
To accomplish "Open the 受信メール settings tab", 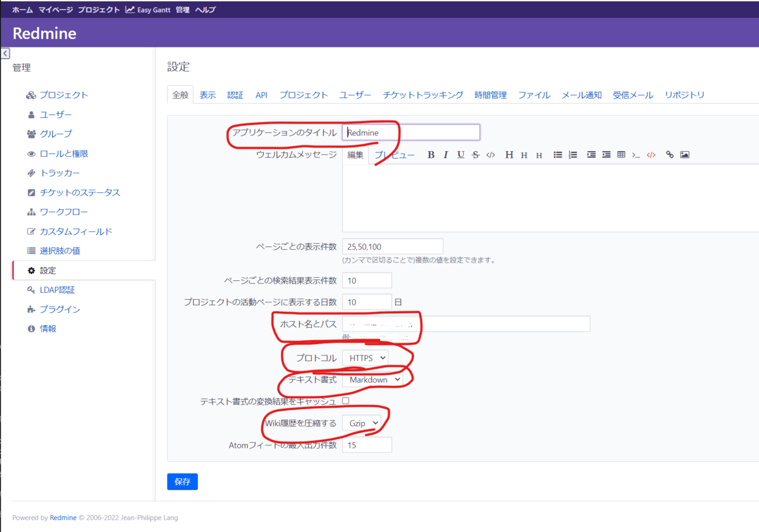I will (632, 95).
